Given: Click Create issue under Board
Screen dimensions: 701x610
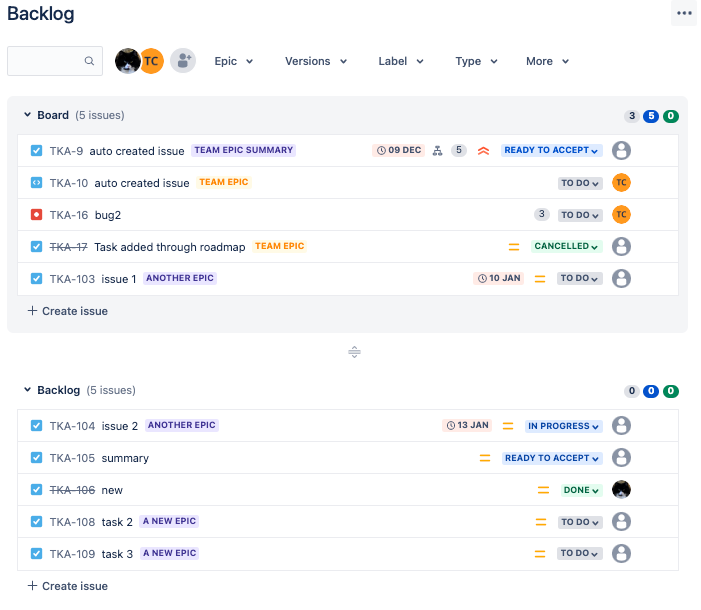Looking at the screenshot, I should 68,311.
